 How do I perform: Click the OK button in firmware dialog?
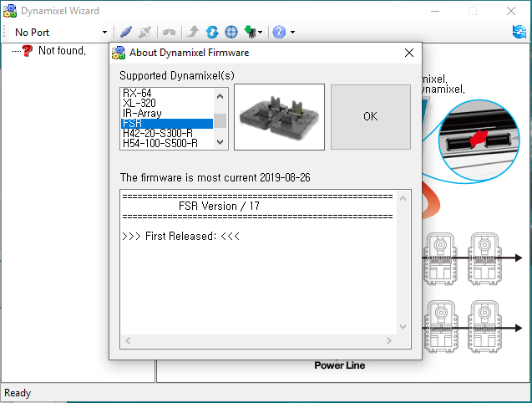(x=371, y=116)
